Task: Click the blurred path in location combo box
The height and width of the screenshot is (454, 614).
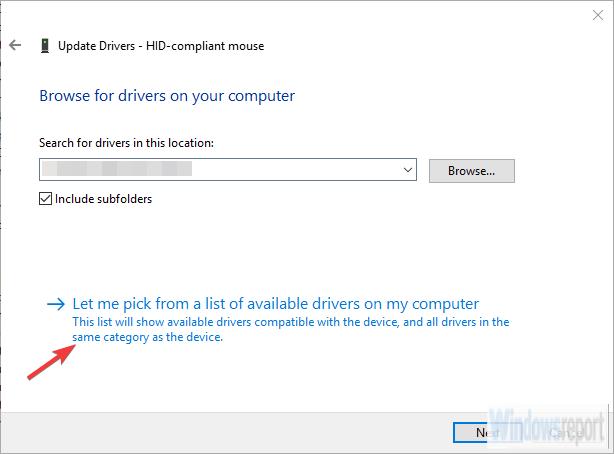Action: pyautogui.click(x=120, y=171)
